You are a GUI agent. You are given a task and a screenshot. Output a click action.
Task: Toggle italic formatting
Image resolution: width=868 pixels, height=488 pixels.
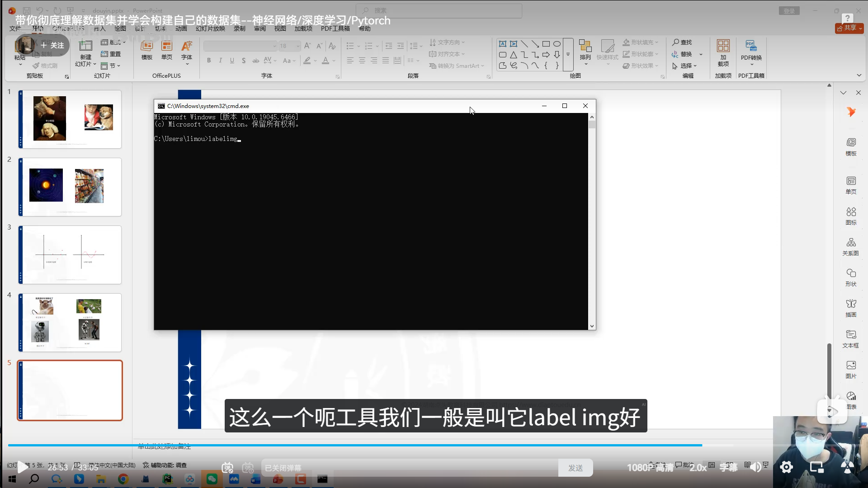click(220, 61)
